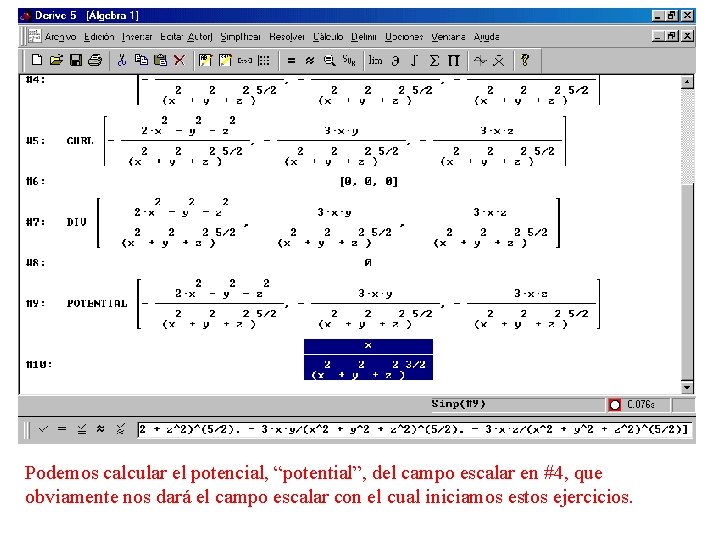The height and width of the screenshot is (540, 720).
Task: Open the Cálculo menu
Action: 328,37
